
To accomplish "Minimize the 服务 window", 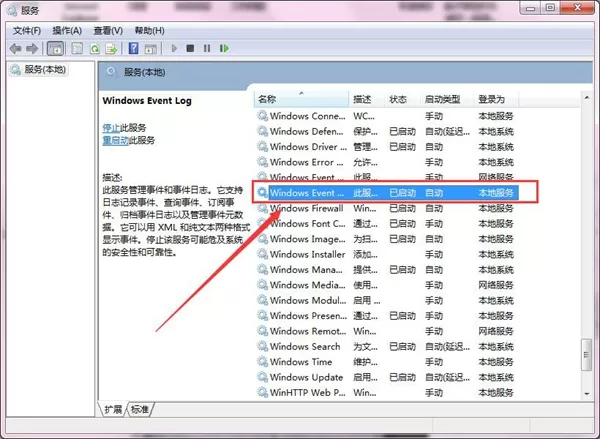I will click(x=530, y=8).
